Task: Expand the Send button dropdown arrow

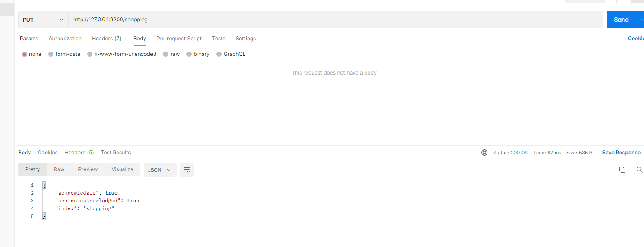Action: click(641, 19)
